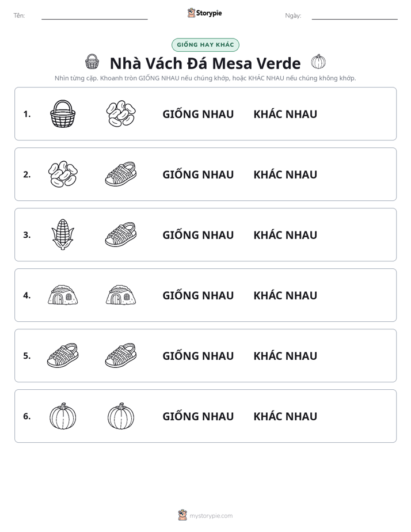Choose KHÁC NHAU for question 3
The width and height of the screenshot is (411, 532).
click(x=285, y=235)
